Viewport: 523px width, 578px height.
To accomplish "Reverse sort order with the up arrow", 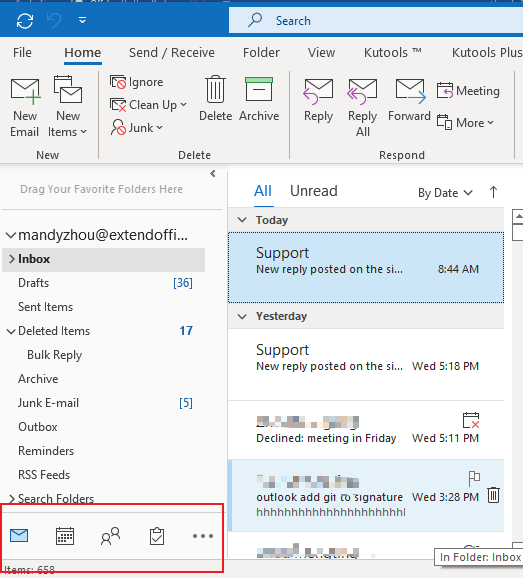I will pos(493,192).
